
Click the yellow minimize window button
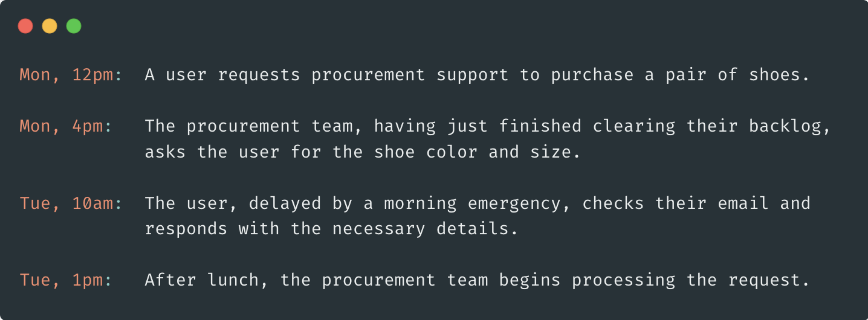tap(50, 27)
